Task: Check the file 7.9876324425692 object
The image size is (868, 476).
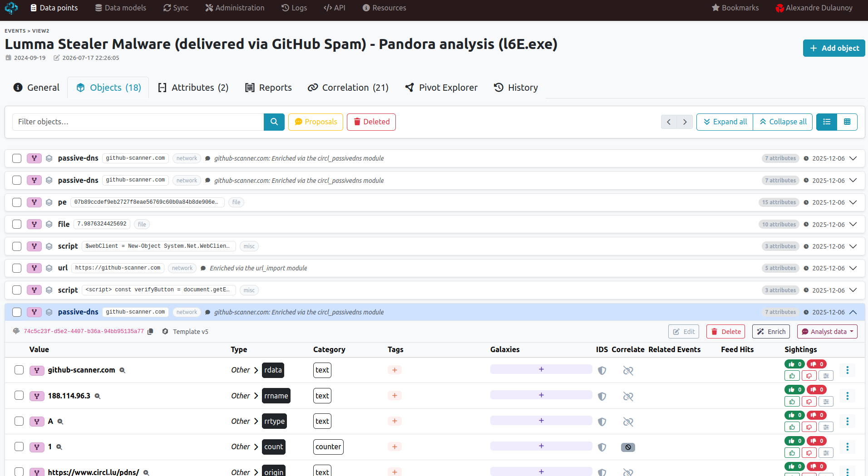Action: [17, 224]
